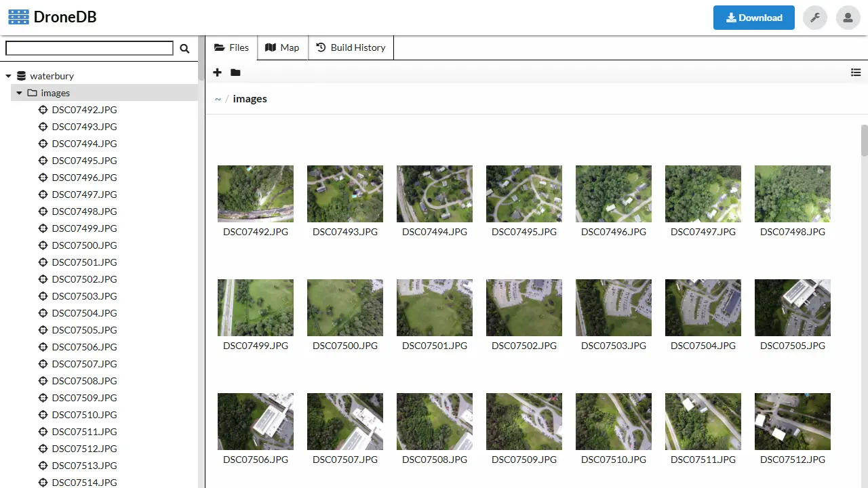Click the search magnifier icon
This screenshot has height=488, width=868.
coord(184,48)
